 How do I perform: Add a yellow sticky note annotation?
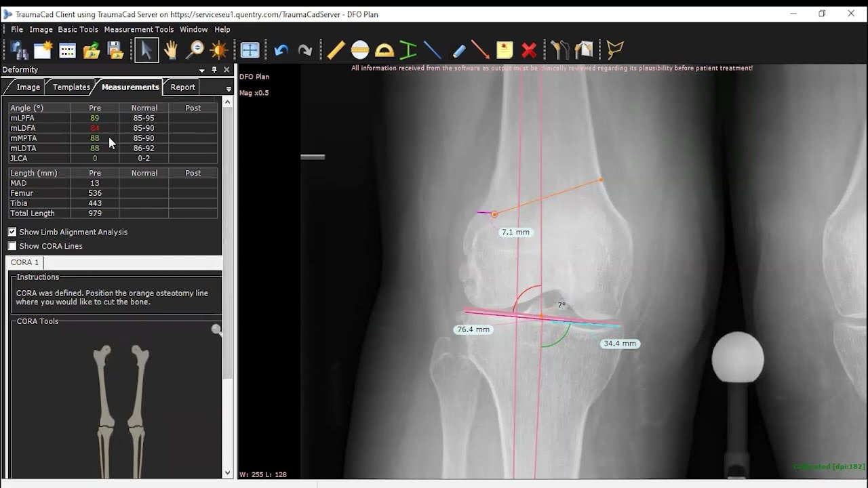(x=505, y=50)
